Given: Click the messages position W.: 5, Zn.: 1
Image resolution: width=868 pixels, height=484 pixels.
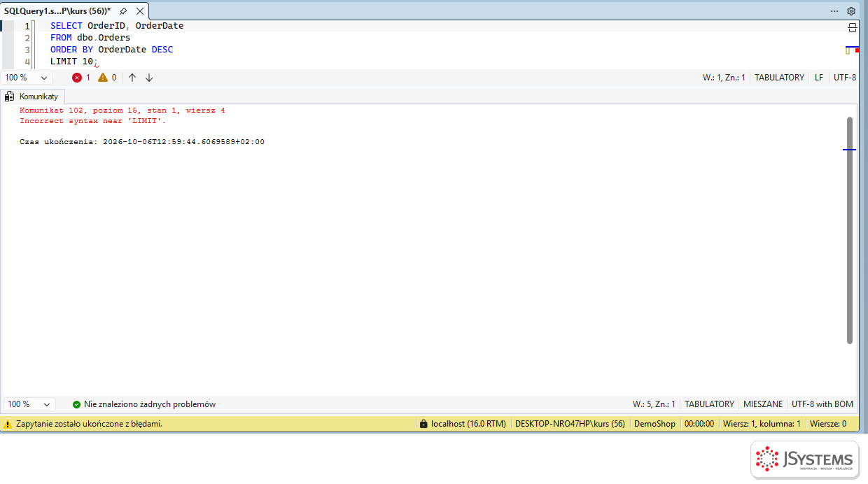Looking at the screenshot, I should 654,404.
